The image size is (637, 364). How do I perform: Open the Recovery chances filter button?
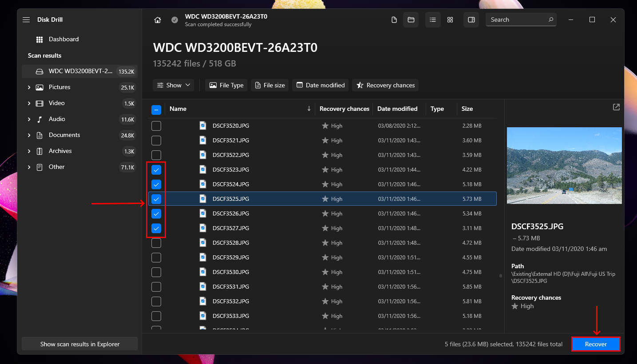coord(385,85)
